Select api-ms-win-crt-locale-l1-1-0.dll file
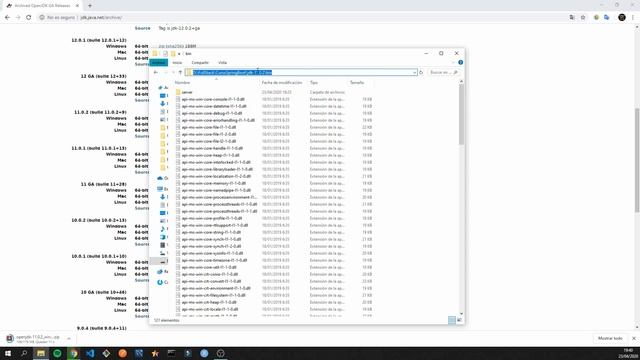The image size is (640, 360). click(210, 309)
